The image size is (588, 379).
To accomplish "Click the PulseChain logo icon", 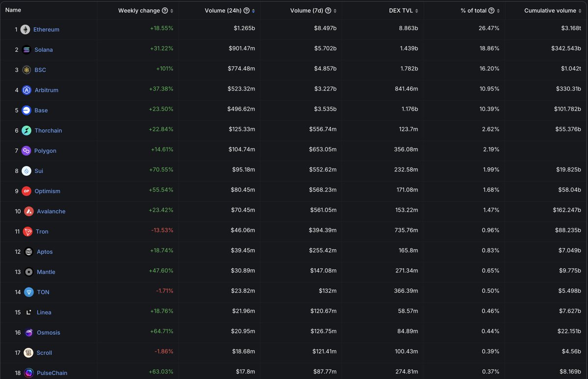I will click(x=28, y=373).
